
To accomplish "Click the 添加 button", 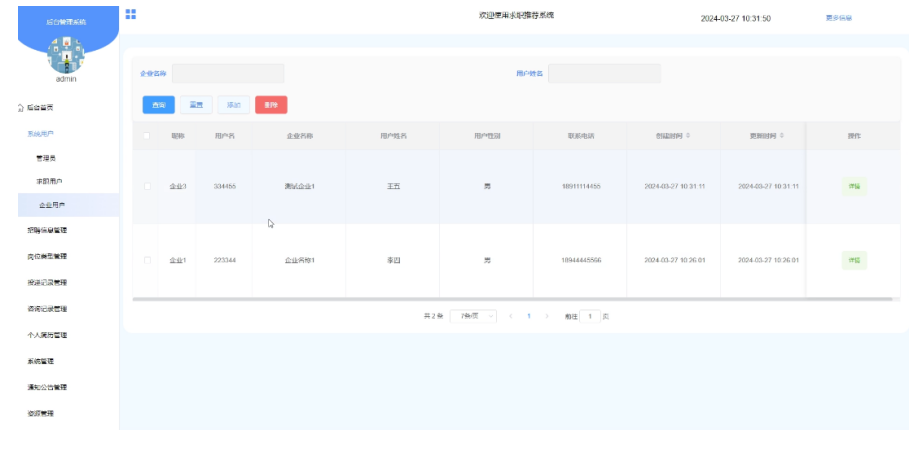I will pyautogui.click(x=234, y=105).
